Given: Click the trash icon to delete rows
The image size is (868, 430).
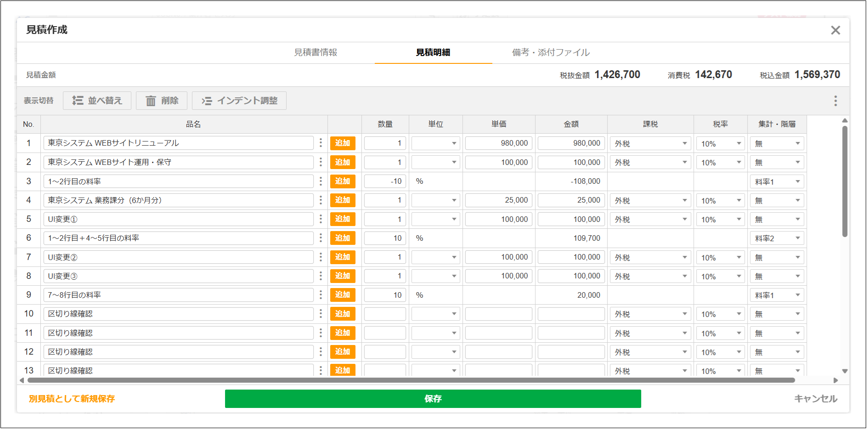Looking at the screenshot, I should tap(151, 101).
